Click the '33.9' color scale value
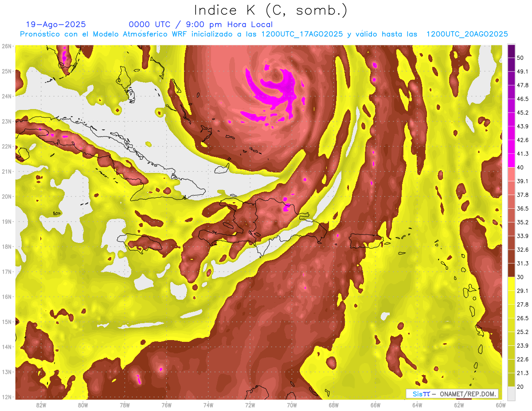The width and height of the screenshot is (532, 411). point(522,236)
